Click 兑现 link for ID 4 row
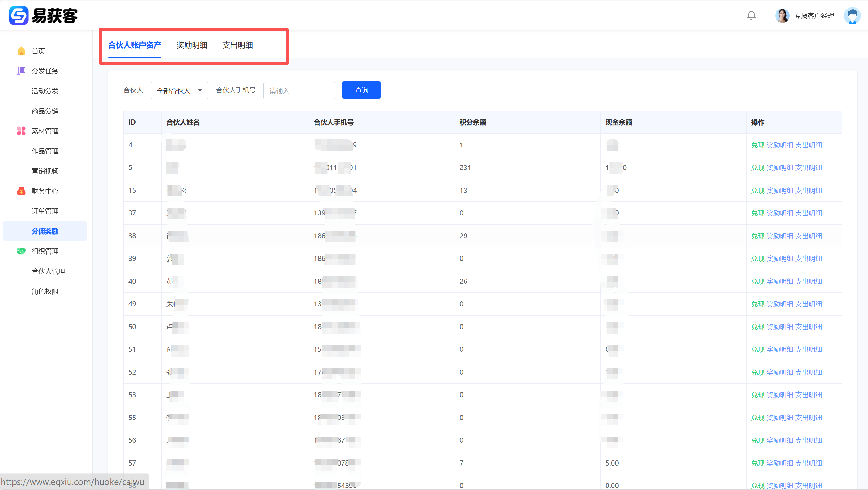 point(757,145)
